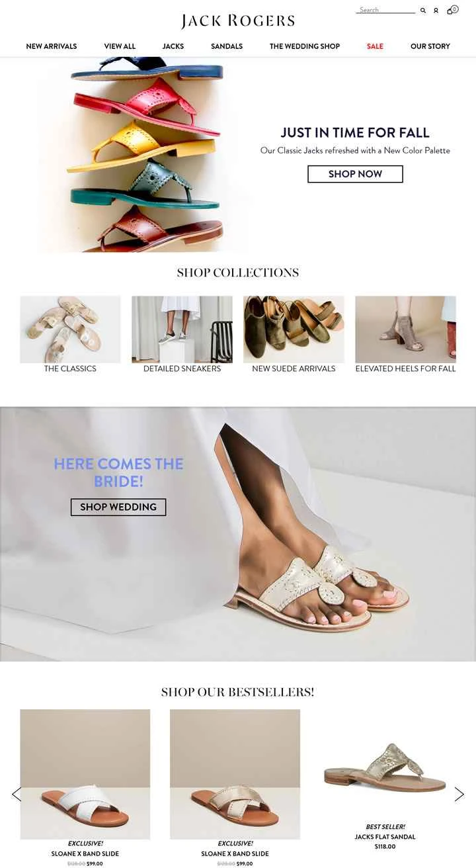The image size is (476, 868).
Task: Click the Shop Wedding button
Action: pos(118,507)
